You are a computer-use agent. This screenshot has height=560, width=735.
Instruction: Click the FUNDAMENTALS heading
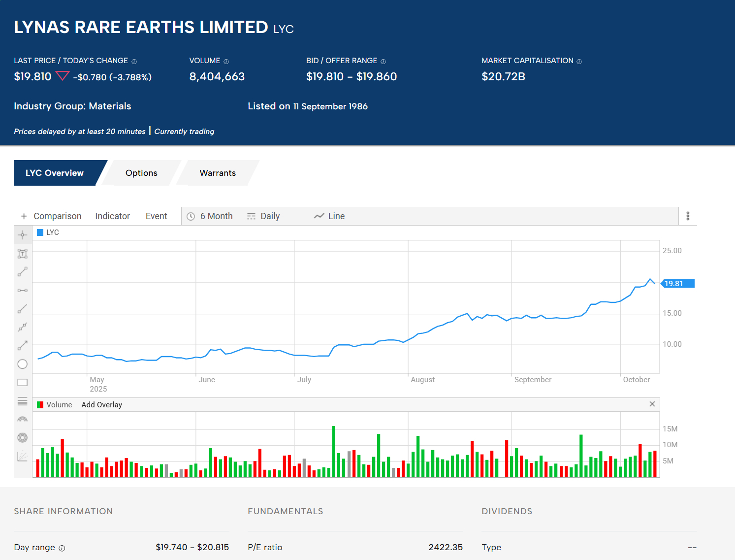286,511
